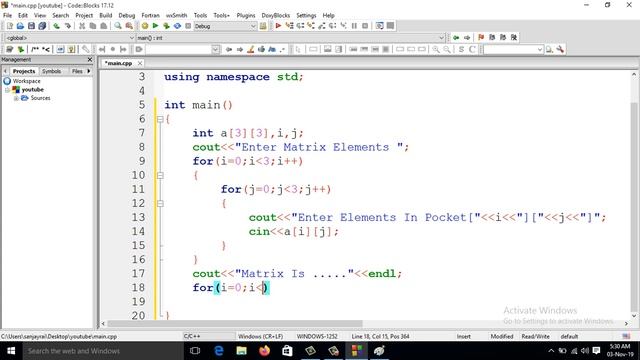Build the project with the gear icon
This screenshot has width=640, height=360.
point(144,26)
